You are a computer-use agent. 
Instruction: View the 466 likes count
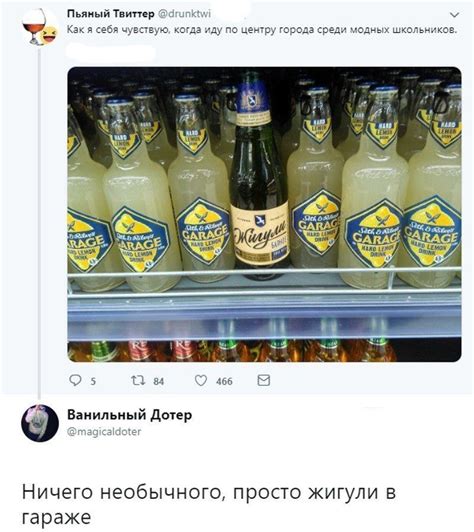pyautogui.click(x=224, y=381)
